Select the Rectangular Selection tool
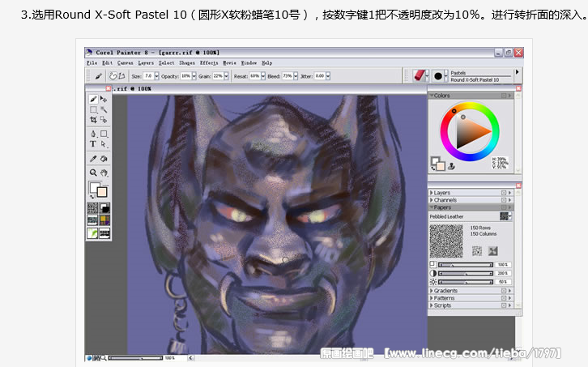Viewport: 588px width, 367px height. (93, 109)
